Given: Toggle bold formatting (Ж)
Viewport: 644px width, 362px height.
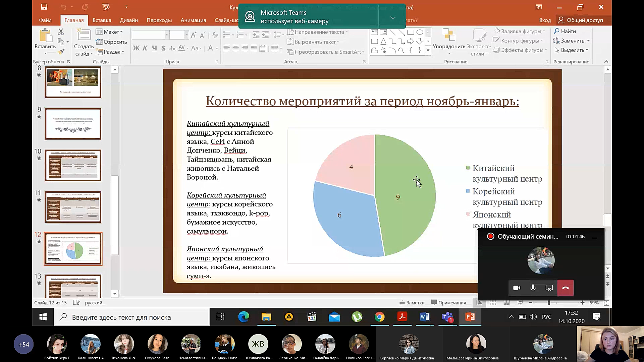Looking at the screenshot, I should tap(136, 48).
